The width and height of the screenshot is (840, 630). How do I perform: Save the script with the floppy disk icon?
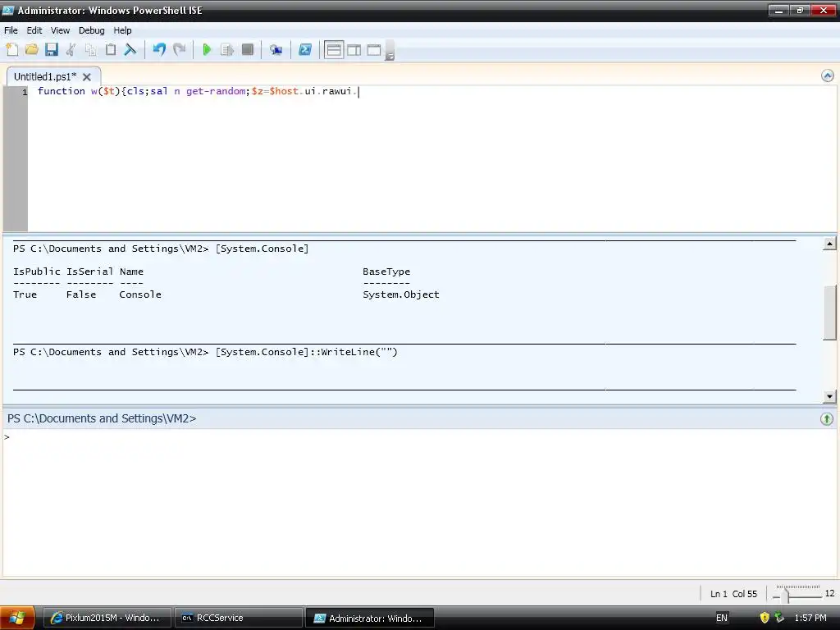point(52,50)
